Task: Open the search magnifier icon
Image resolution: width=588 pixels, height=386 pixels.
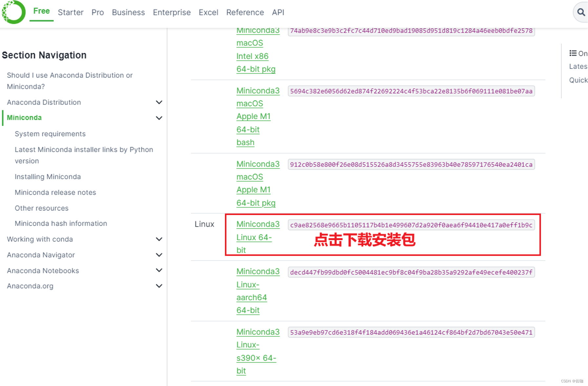Action: [x=581, y=12]
